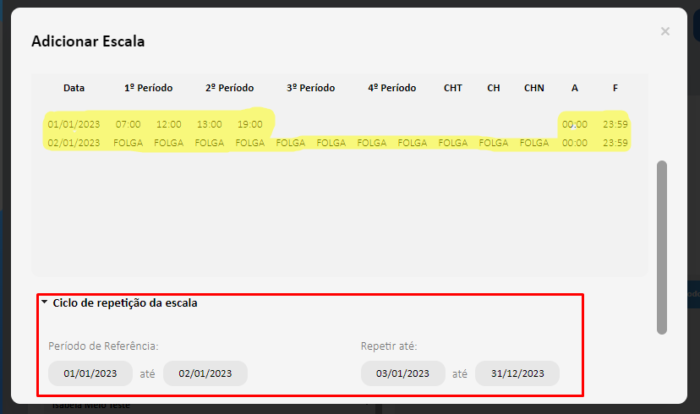Click the dialog's vertical scrollbar

pyautogui.click(x=660, y=245)
